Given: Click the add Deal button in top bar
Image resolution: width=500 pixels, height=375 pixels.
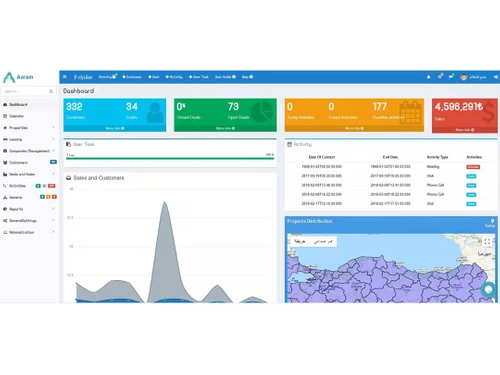Looking at the screenshot, I should [x=154, y=77].
